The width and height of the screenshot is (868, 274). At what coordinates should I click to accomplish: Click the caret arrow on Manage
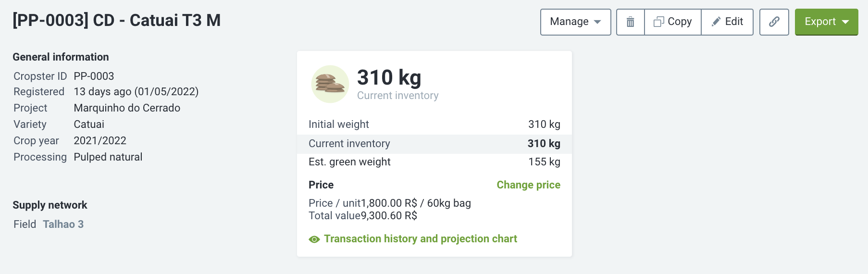597,22
